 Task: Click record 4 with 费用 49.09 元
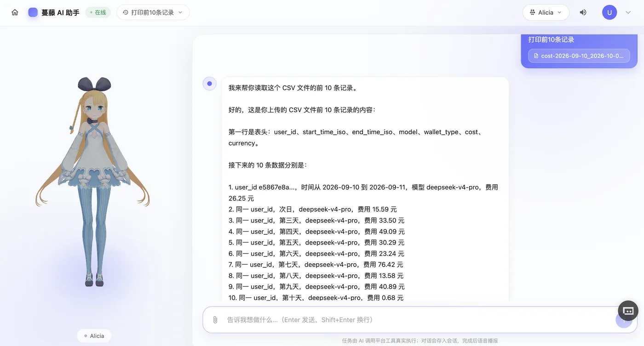[317, 231]
